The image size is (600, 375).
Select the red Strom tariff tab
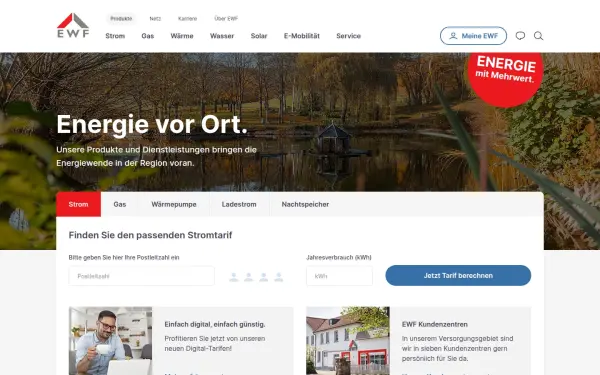pos(78,204)
